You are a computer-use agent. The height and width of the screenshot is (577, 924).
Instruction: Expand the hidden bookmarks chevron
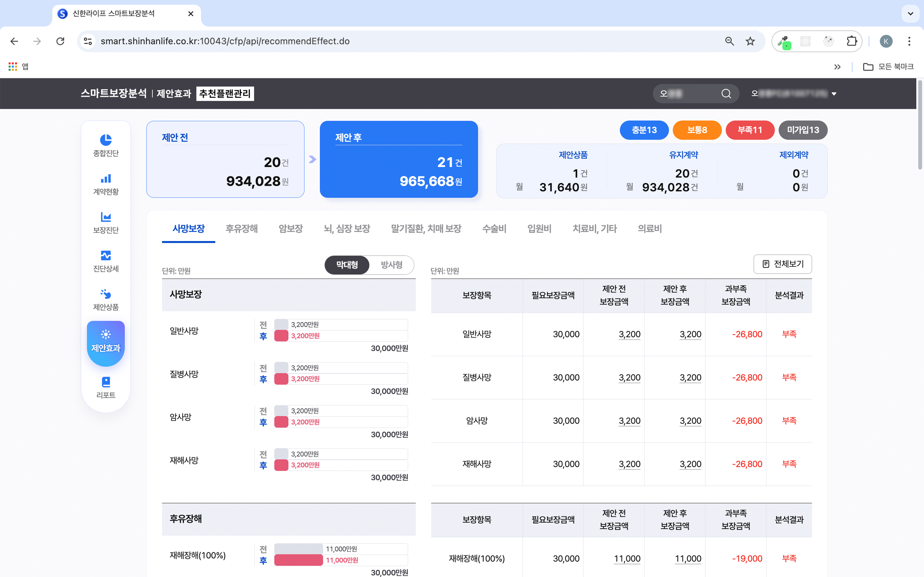(837, 67)
